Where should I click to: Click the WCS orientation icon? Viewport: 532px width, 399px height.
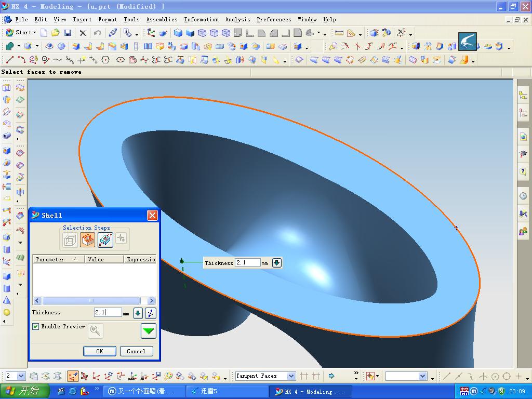[x=151, y=33]
